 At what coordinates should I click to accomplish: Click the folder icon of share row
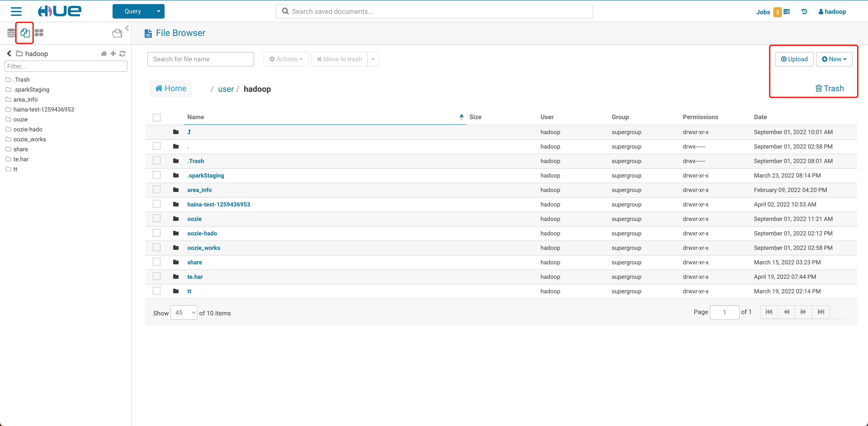[176, 262]
